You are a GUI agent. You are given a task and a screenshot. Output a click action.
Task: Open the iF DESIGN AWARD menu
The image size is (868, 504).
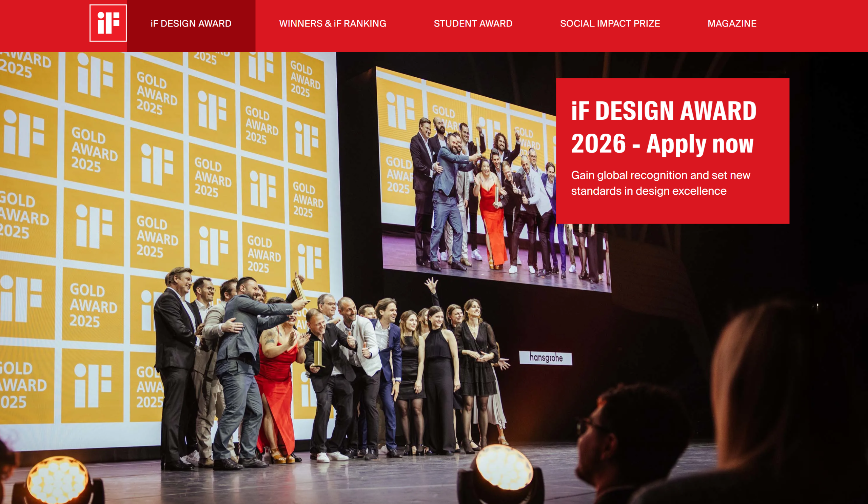click(191, 23)
